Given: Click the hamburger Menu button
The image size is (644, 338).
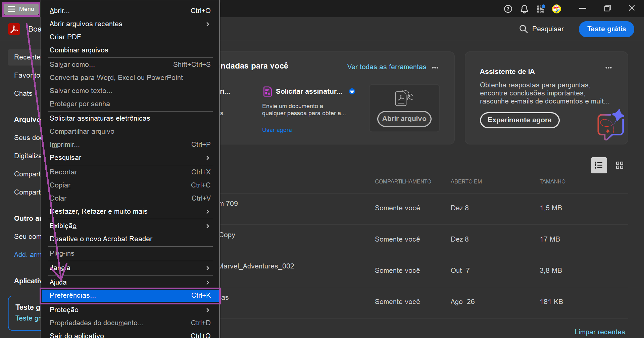Looking at the screenshot, I should pyautogui.click(x=21, y=9).
